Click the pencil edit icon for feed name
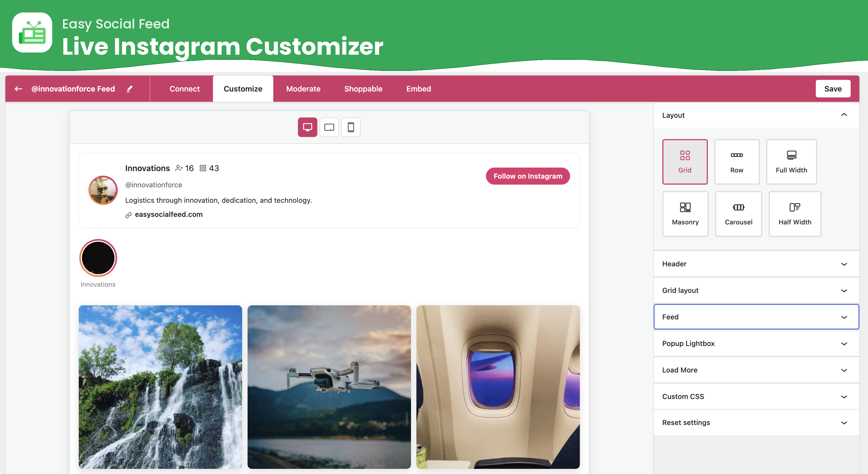 click(x=129, y=89)
